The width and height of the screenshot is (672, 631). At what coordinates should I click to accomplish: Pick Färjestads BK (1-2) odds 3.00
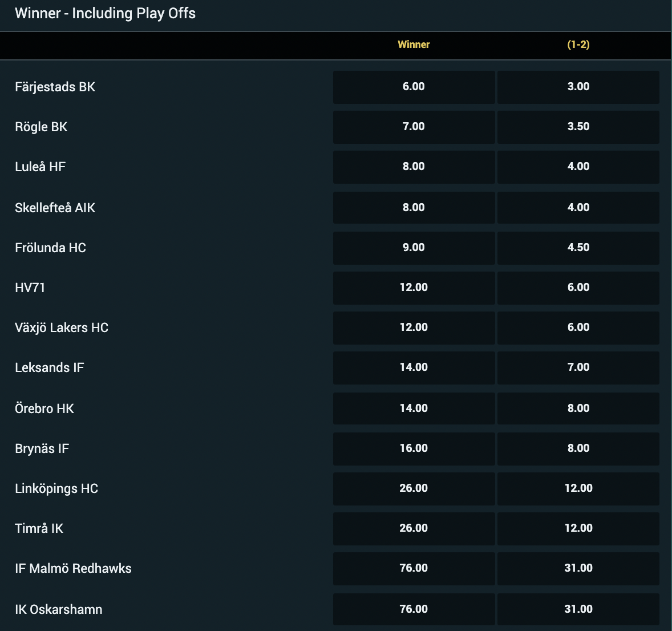pyautogui.click(x=578, y=87)
